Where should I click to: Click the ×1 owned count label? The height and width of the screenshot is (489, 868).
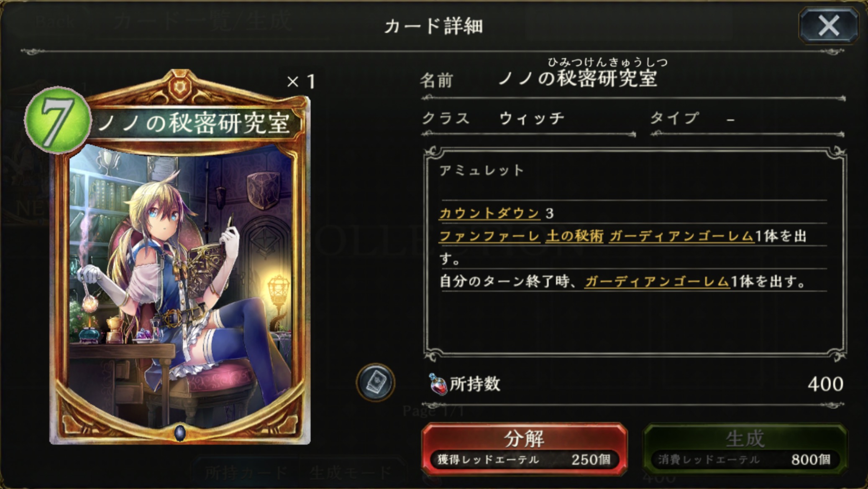pyautogui.click(x=301, y=81)
